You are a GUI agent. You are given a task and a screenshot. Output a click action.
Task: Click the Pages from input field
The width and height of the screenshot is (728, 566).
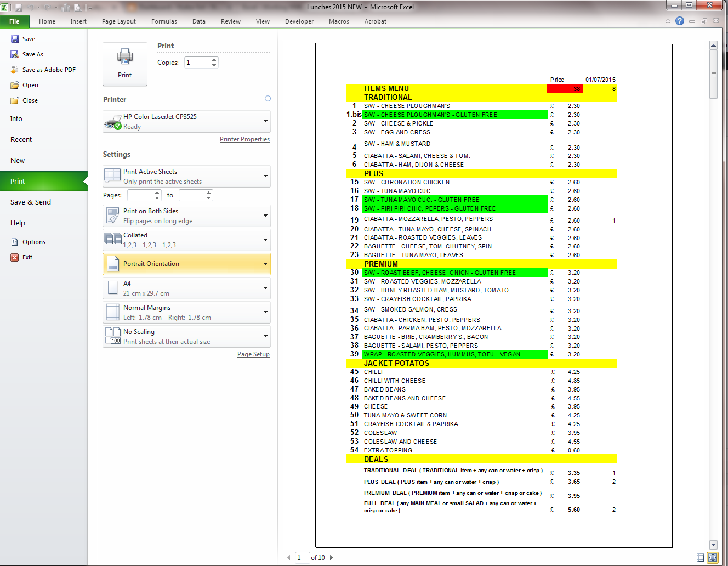[141, 195]
